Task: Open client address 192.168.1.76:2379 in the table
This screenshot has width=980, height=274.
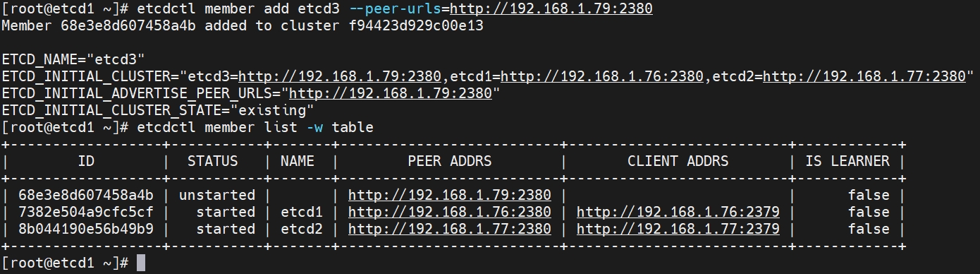Action: 678,212
